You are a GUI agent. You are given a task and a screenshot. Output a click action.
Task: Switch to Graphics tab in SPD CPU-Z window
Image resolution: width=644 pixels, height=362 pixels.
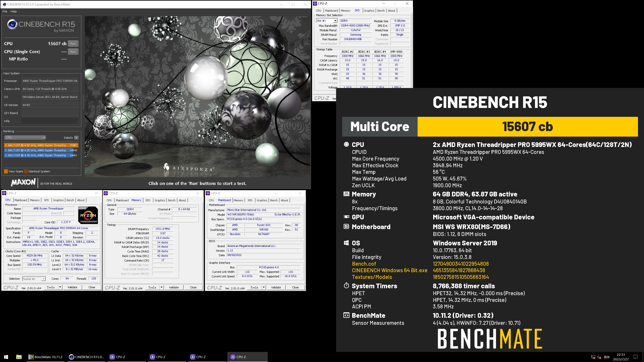(x=369, y=11)
